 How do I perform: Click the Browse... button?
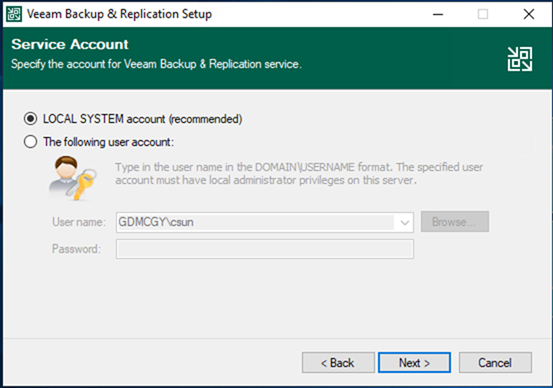pyautogui.click(x=455, y=222)
